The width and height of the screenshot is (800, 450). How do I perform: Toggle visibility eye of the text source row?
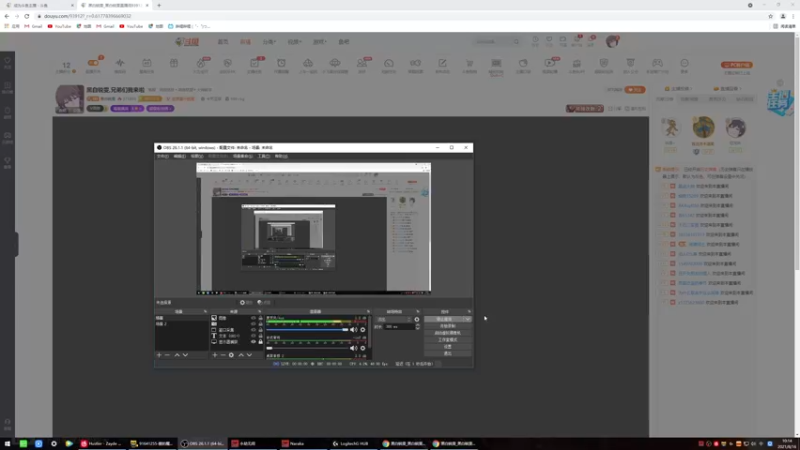tap(253, 336)
